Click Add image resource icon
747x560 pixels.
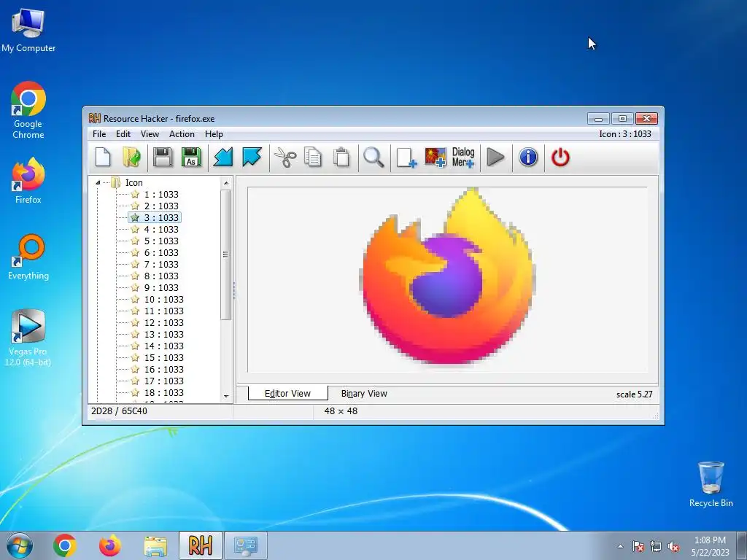(x=436, y=157)
